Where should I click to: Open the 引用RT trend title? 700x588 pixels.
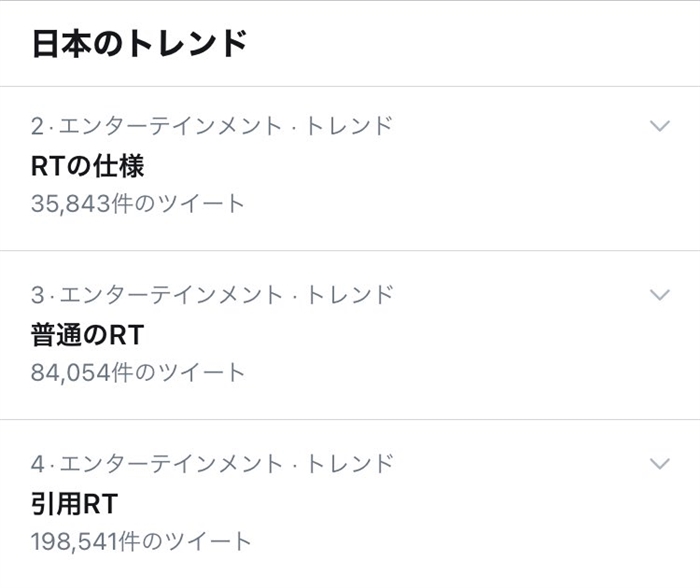[75, 503]
